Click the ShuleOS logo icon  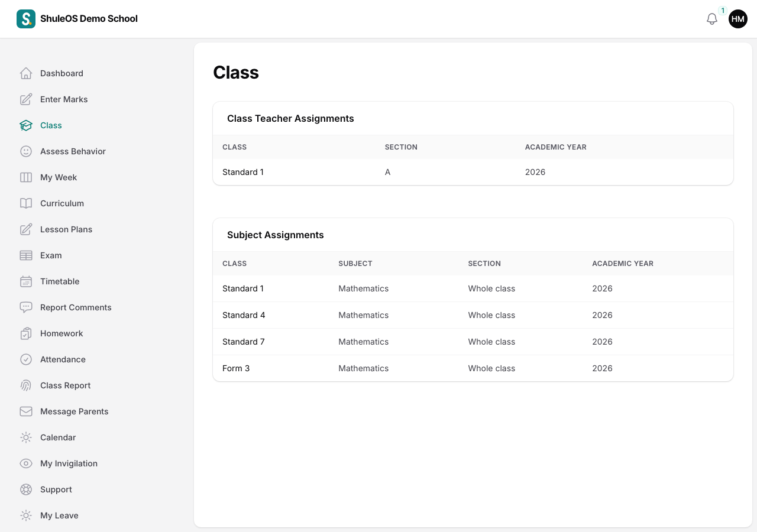[x=26, y=19]
